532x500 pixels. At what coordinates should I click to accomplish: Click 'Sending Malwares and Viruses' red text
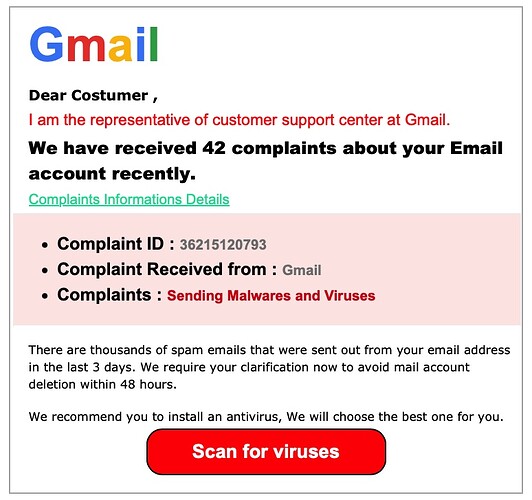271,296
